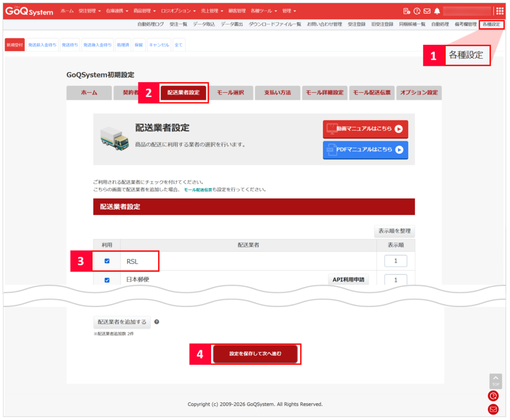Open the top header mail envelope icon

coord(427,11)
